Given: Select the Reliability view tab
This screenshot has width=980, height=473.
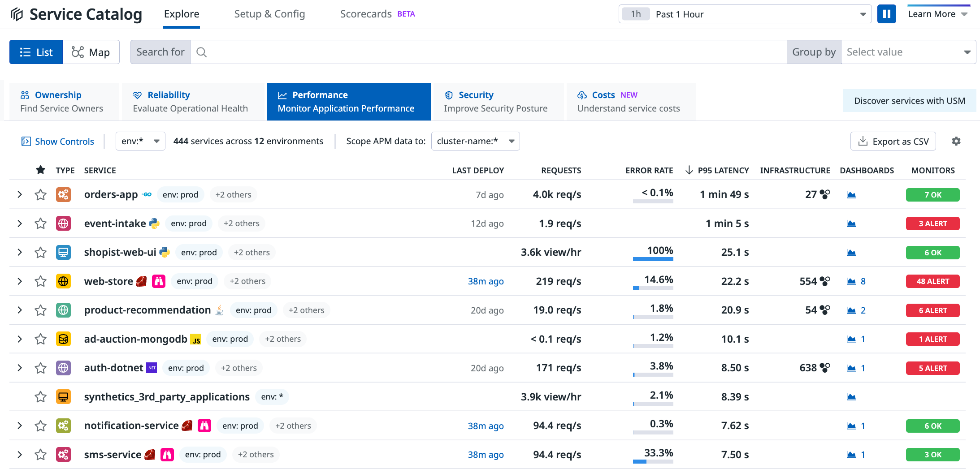Looking at the screenshot, I should 193,102.
